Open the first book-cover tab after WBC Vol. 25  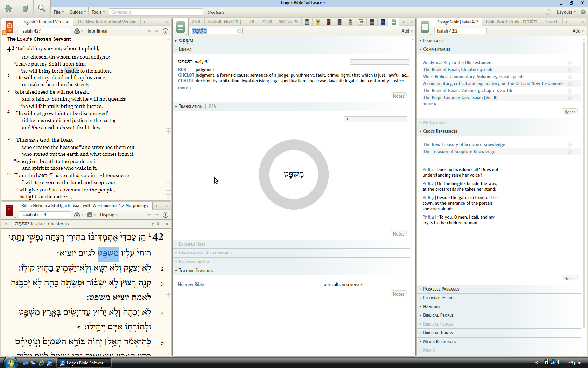pyautogui.click(x=307, y=22)
